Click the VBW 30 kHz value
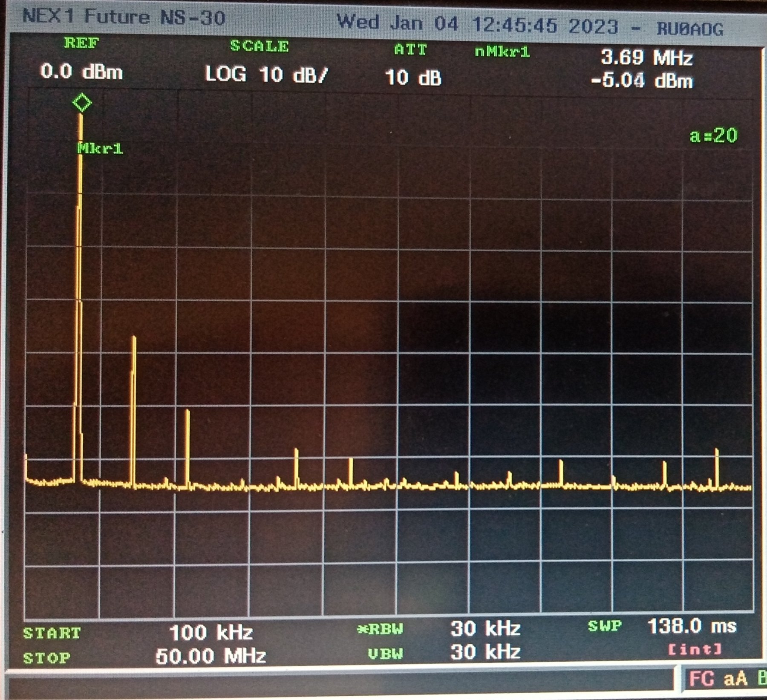Viewport: 767px width, 700px height. coord(485,652)
